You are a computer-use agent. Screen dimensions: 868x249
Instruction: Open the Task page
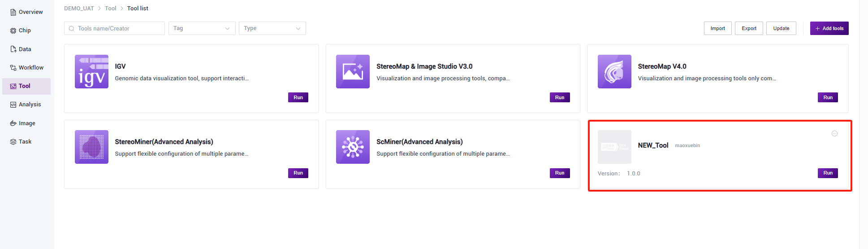[x=26, y=142]
